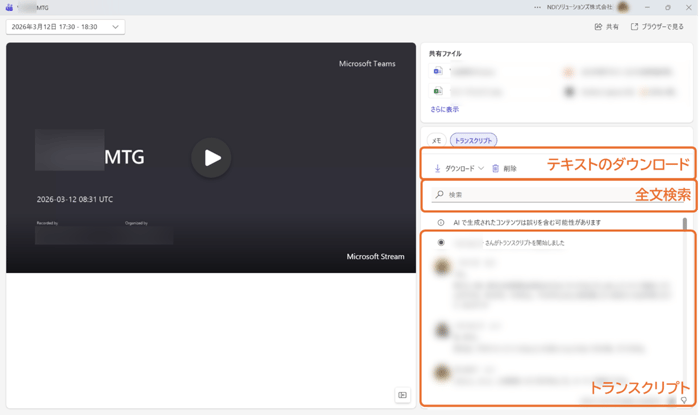
Task: Click the NDIソリューションズ株式会社 organization name
Action: 579,7
